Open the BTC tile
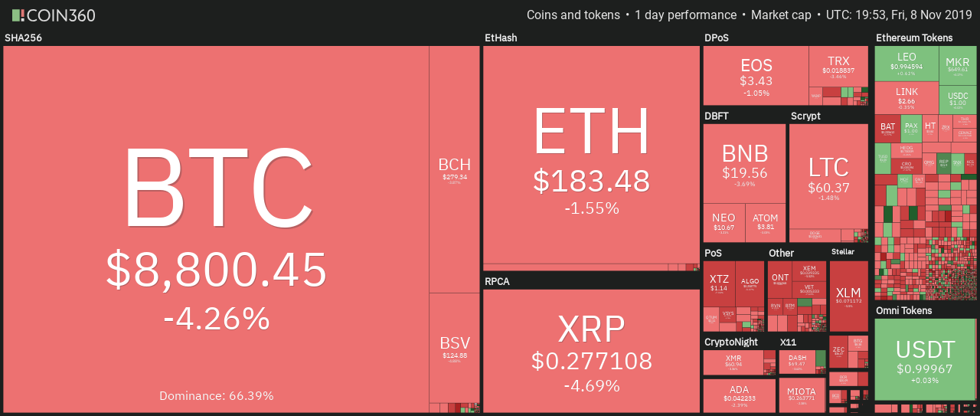This screenshot has width=980, height=416. click(x=216, y=229)
